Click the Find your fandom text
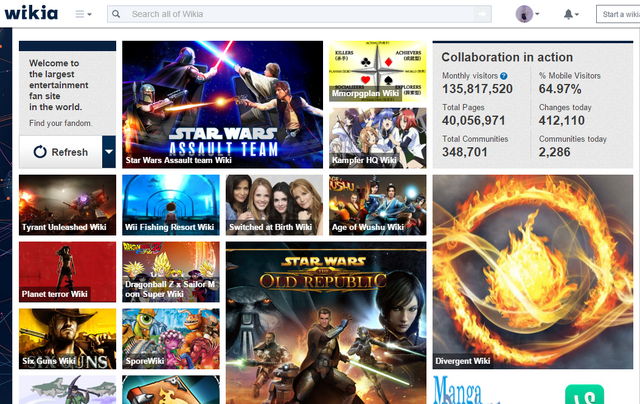640x404 pixels. (x=60, y=123)
